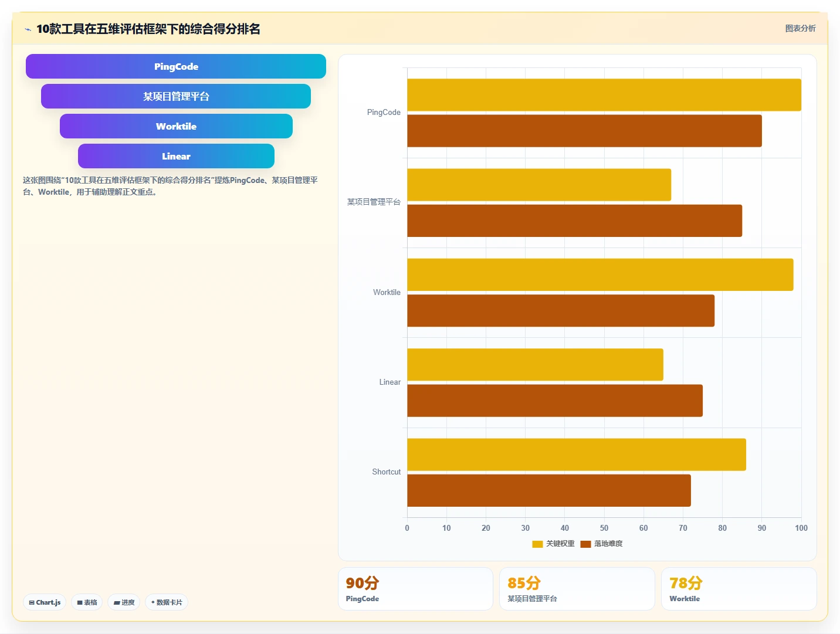Click the small icon before the chart title
Viewport: 840px width, 634px height.
(x=28, y=29)
